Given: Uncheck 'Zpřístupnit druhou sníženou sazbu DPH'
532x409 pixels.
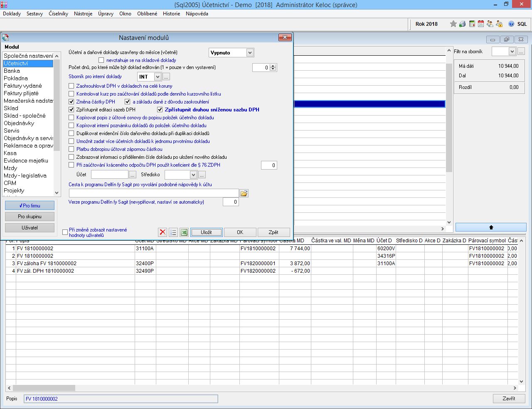Looking at the screenshot, I should pos(160,110).
